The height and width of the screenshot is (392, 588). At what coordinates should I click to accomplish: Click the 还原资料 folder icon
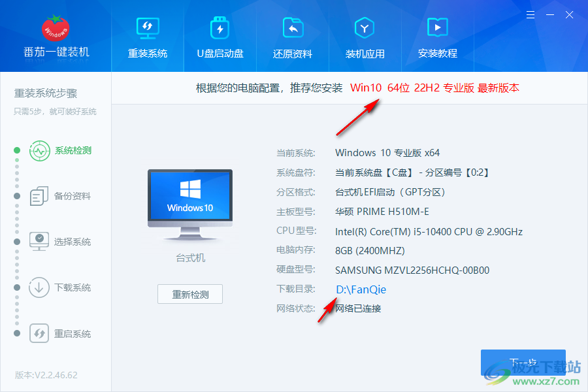293,27
